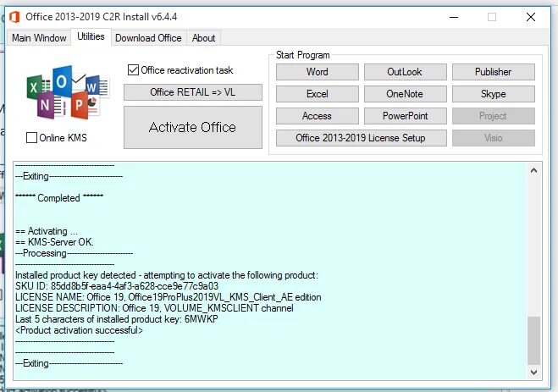
Task: Go to the About tab
Action: coord(203,38)
